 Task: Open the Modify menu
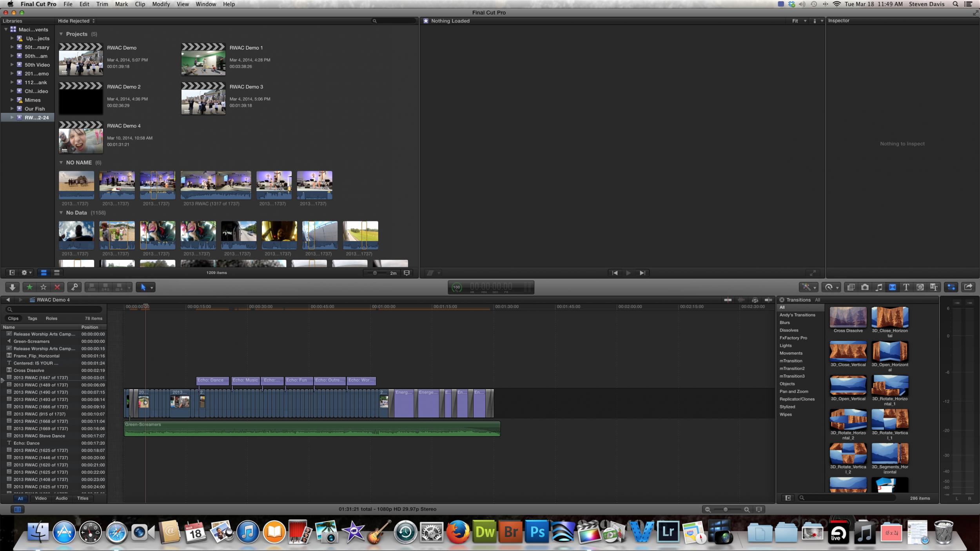pyautogui.click(x=161, y=4)
